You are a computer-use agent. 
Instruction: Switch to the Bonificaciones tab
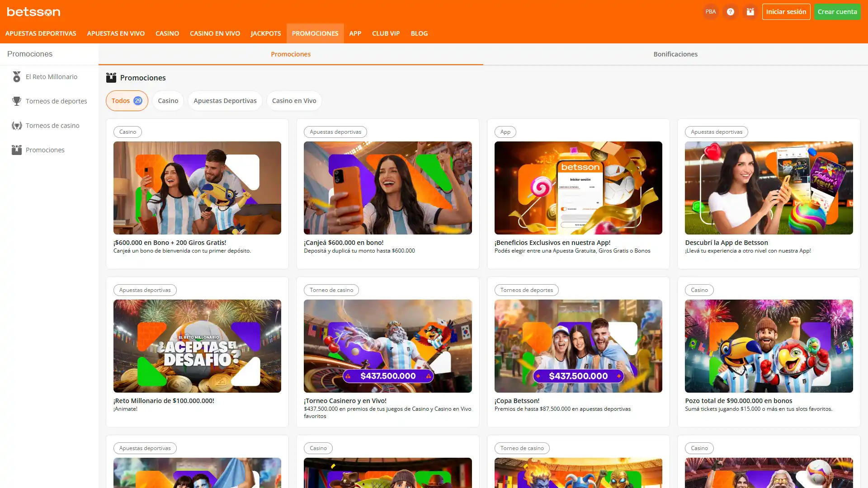tap(675, 54)
